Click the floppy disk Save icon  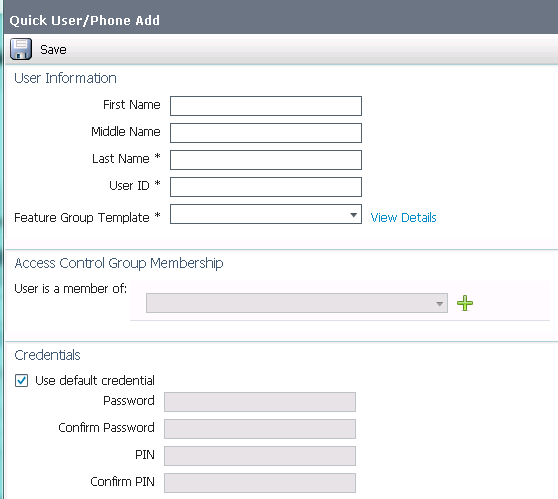click(21, 49)
